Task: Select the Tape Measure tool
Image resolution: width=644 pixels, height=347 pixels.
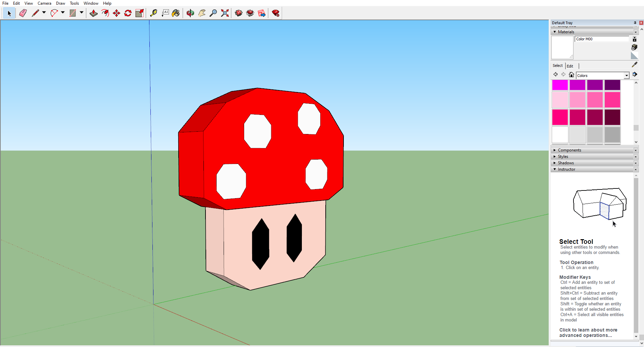Action: pos(153,13)
